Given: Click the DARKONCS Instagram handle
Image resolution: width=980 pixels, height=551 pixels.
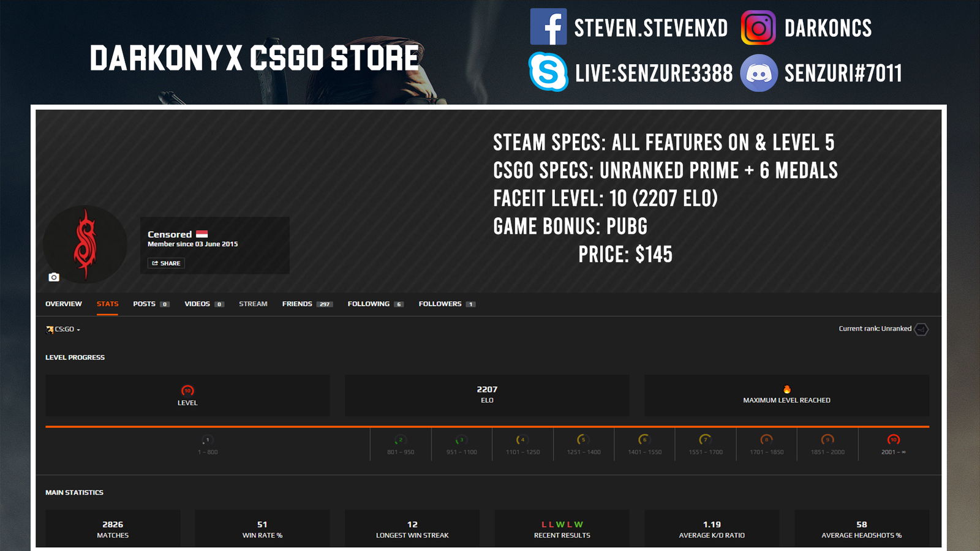Looking at the screenshot, I should 828,28.
